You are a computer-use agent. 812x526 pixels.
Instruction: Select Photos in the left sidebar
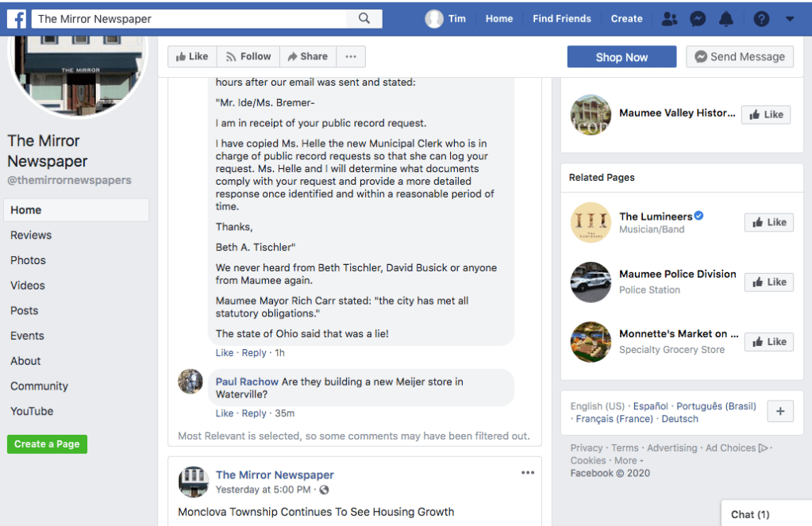click(28, 260)
